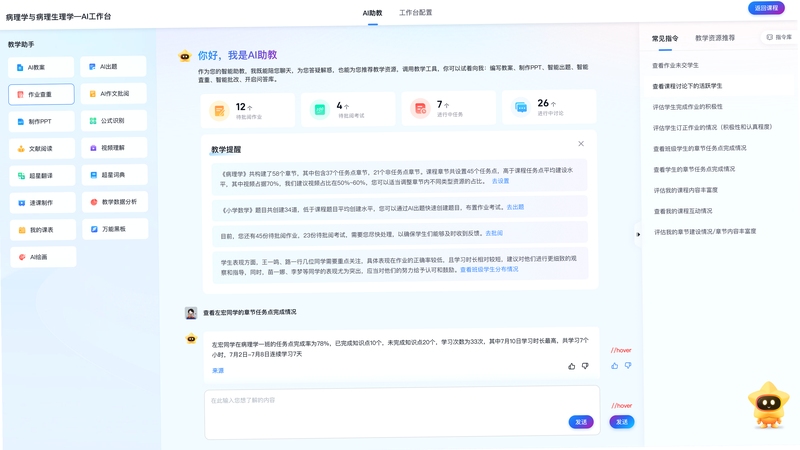800x450 pixels.
Task: Select command 查看学生的章节任务点完成情况
Action: coord(694,169)
